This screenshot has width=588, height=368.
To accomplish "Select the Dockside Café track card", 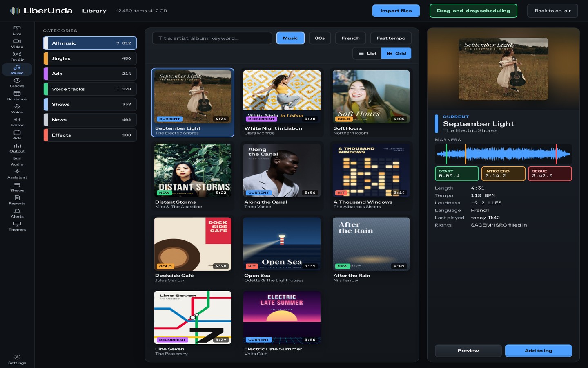I will coord(193,250).
